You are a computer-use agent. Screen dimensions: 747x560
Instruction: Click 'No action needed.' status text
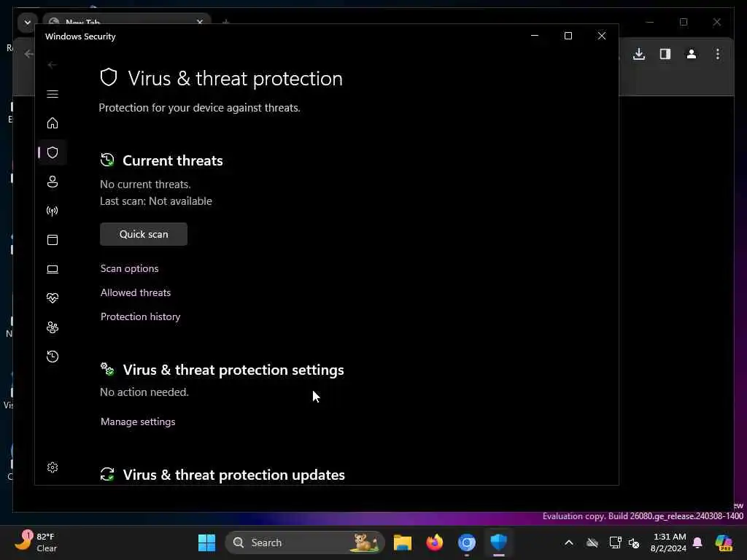(x=144, y=392)
